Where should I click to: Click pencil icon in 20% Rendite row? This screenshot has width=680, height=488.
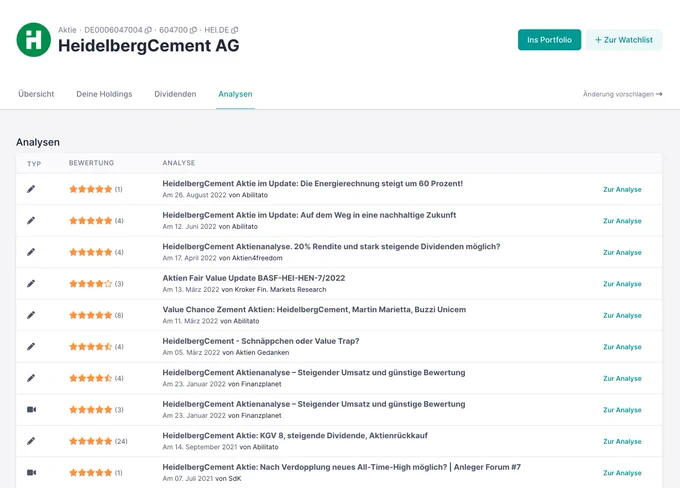click(31, 252)
